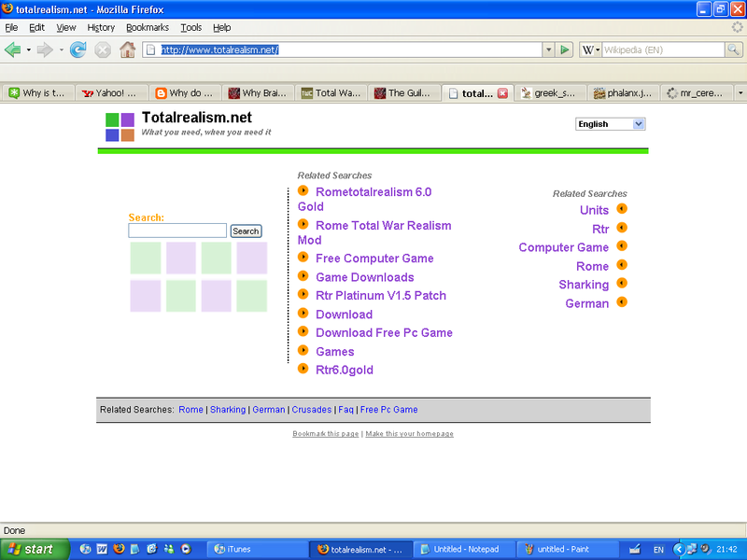Open the Rtr Platinum V1.5 Patch link
This screenshot has height=560, width=747.
click(381, 296)
